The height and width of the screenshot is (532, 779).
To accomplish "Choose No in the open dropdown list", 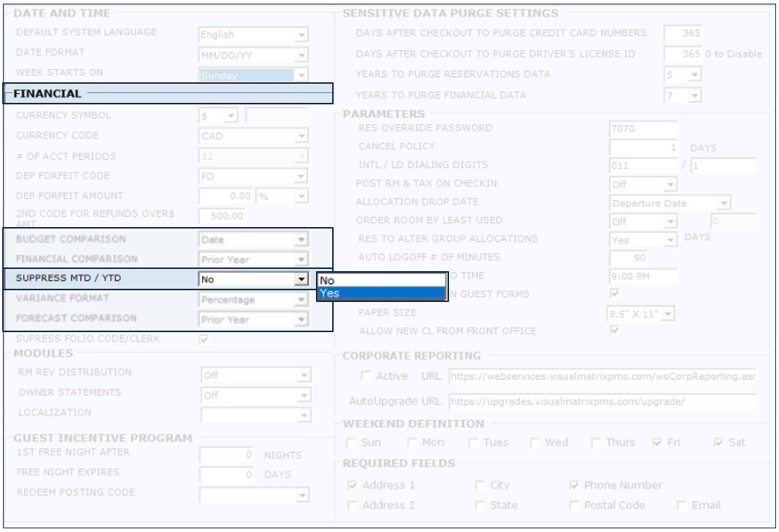I will (381, 280).
